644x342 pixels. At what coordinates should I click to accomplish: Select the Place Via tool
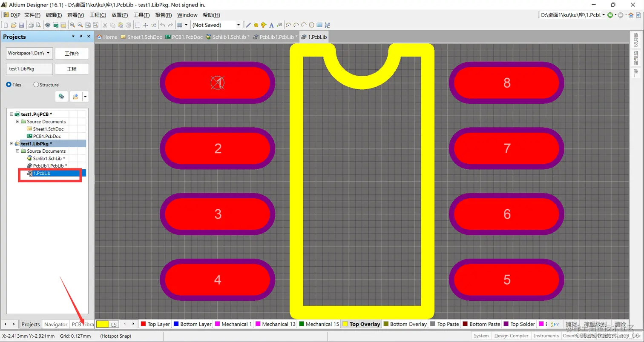(x=264, y=25)
